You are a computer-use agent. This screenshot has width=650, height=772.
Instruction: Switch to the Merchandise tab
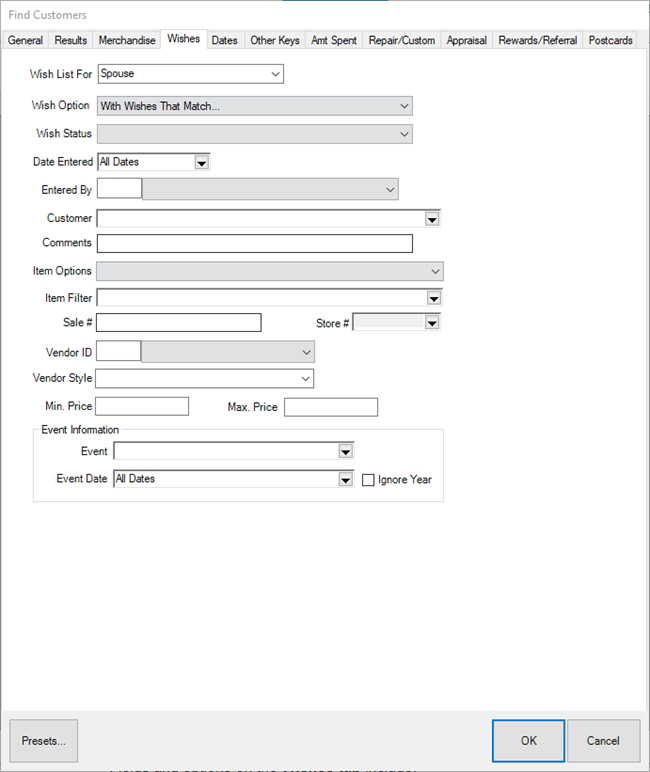pyautogui.click(x=126, y=41)
